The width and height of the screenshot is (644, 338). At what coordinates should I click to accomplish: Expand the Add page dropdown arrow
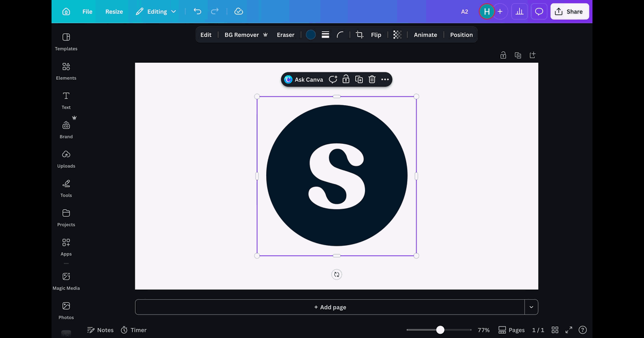click(x=531, y=307)
